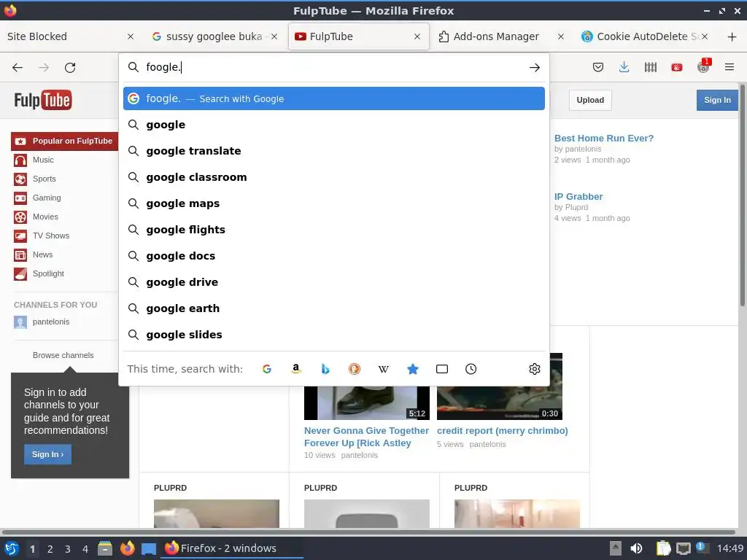This screenshot has width=747, height=560.
Task: Choose the 'google flights' suggestion
Action: point(334,230)
